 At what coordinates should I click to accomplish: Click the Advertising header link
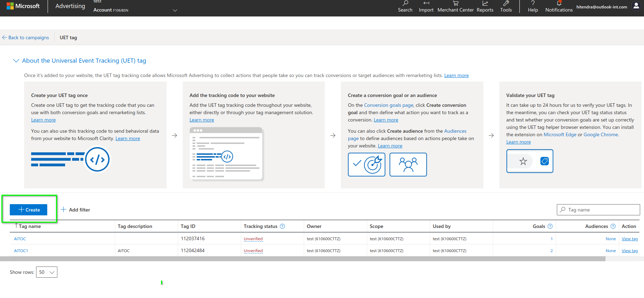70,6
